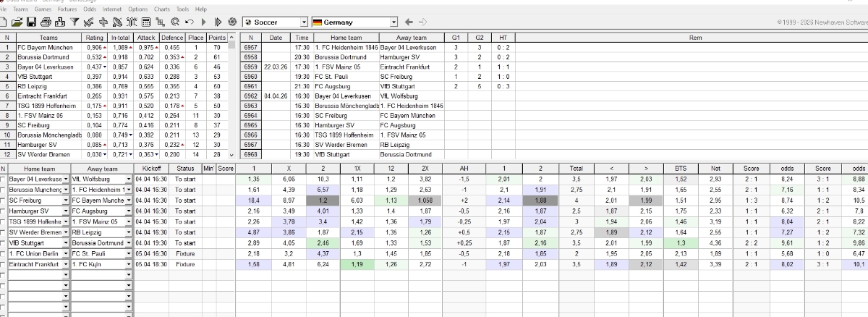Click the Save floppy disk icon
Viewport: 868px width, 317px height.
pyautogui.click(x=31, y=22)
